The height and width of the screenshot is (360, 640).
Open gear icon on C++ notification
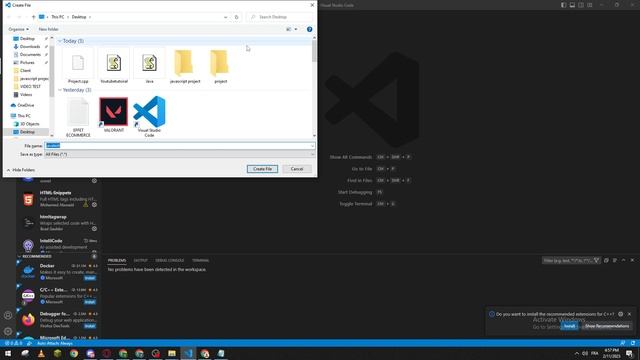(x=620, y=314)
